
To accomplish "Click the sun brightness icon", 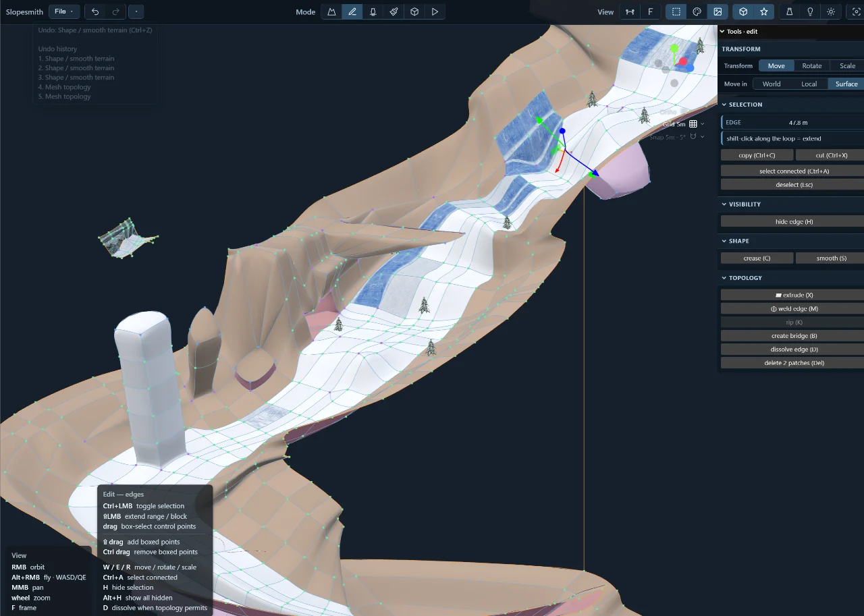I will point(831,11).
